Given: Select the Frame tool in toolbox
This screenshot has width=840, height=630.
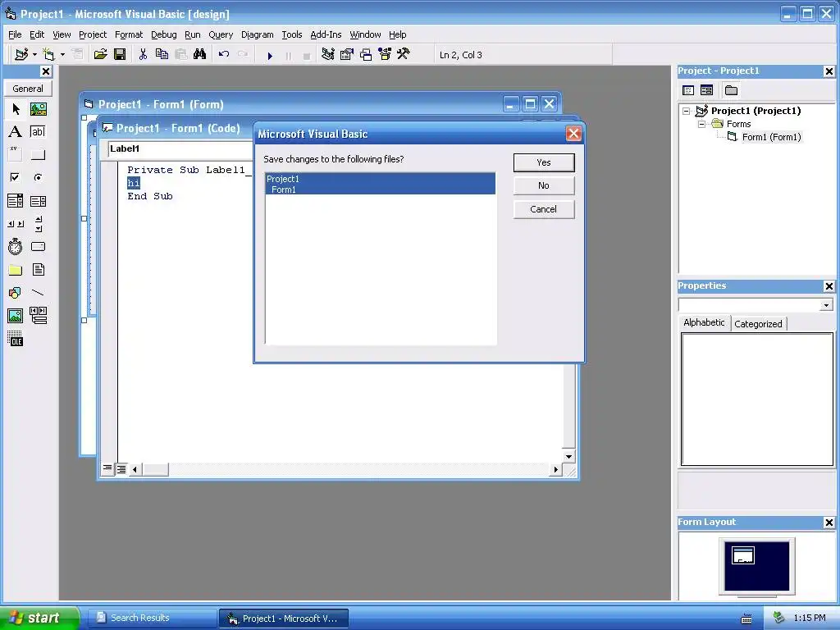Looking at the screenshot, I should point(16,154).
